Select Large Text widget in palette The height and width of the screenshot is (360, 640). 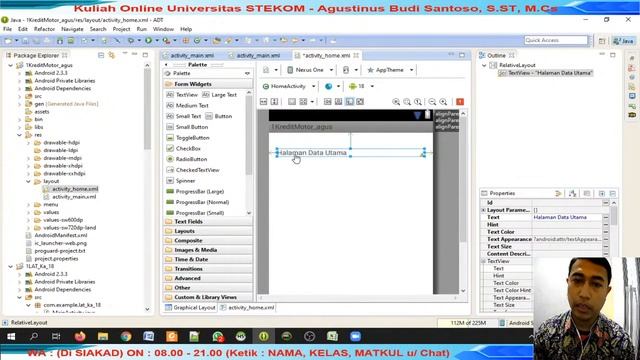pos(220,95)
